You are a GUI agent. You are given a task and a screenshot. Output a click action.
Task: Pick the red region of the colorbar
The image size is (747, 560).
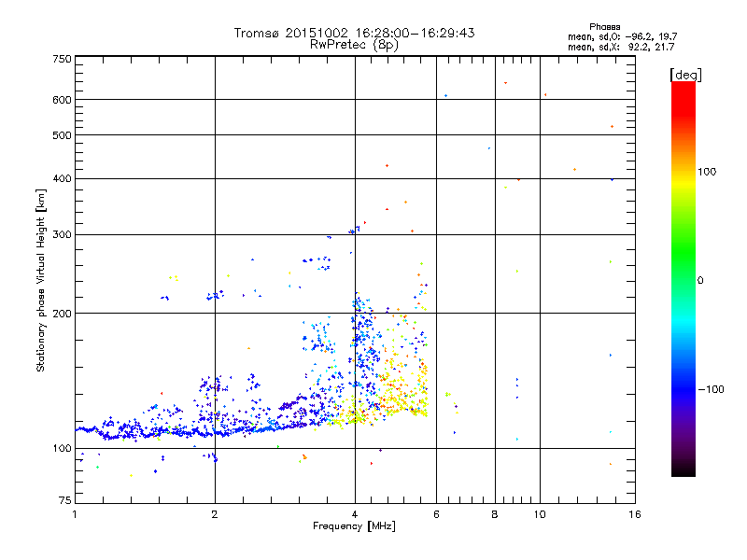click(684, 98)
